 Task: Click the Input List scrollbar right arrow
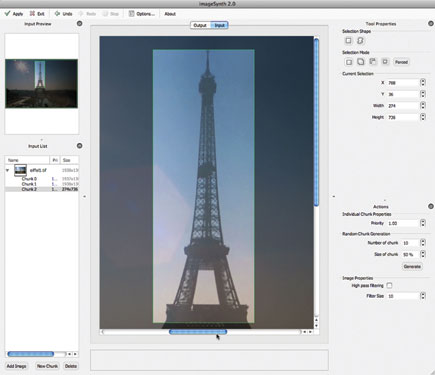click(75, 354)
